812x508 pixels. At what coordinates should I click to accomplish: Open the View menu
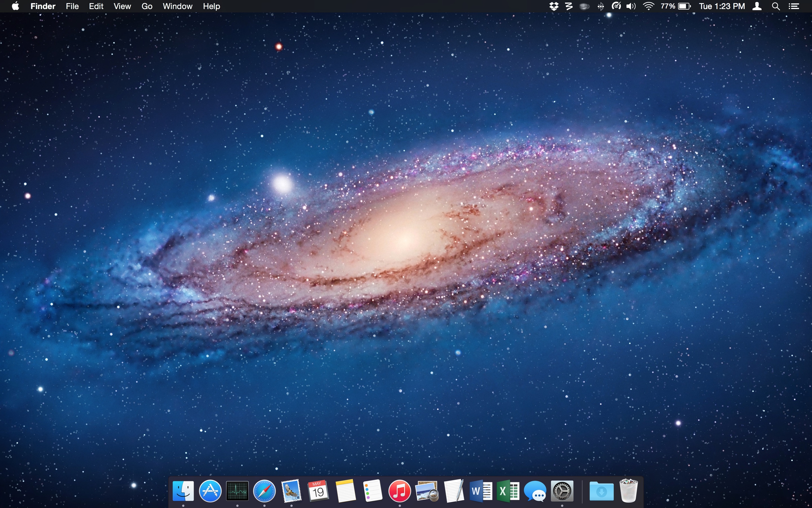click(x=122, y=6)
